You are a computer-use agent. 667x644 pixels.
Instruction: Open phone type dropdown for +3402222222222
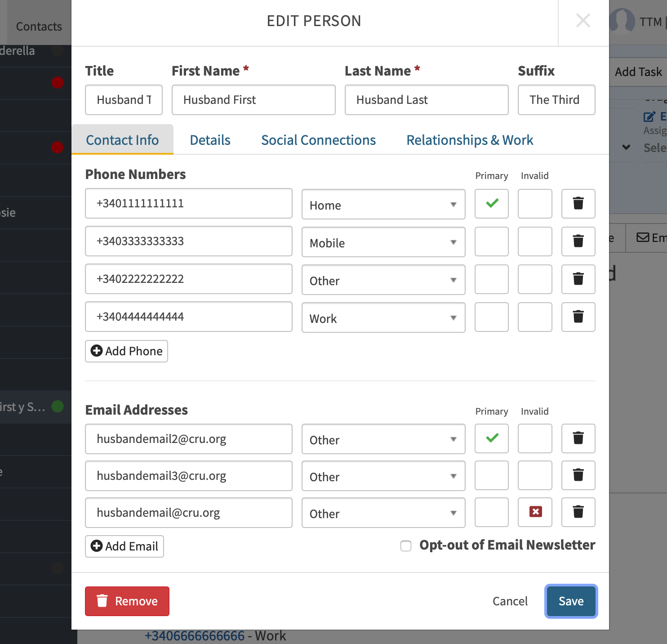pos(383,280)
